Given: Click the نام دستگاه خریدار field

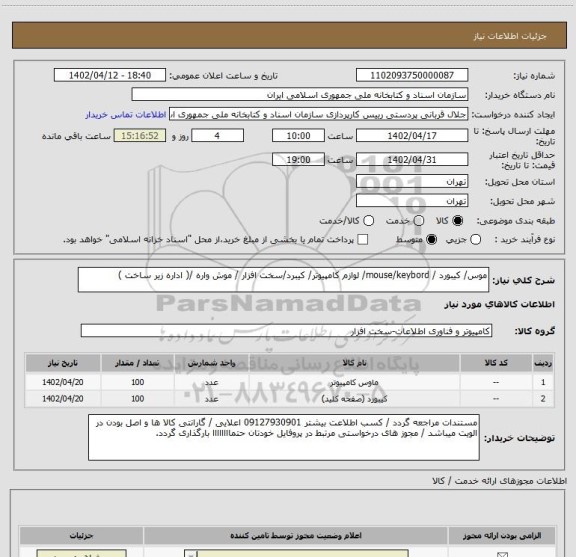Looking at the screenshot, I should (300, 95).
